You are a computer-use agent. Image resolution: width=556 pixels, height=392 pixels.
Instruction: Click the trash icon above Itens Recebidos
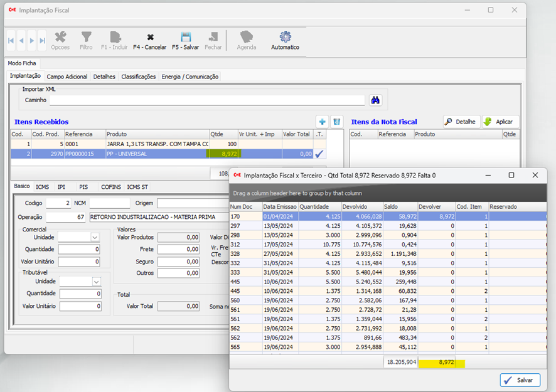(x=336, y=122)
